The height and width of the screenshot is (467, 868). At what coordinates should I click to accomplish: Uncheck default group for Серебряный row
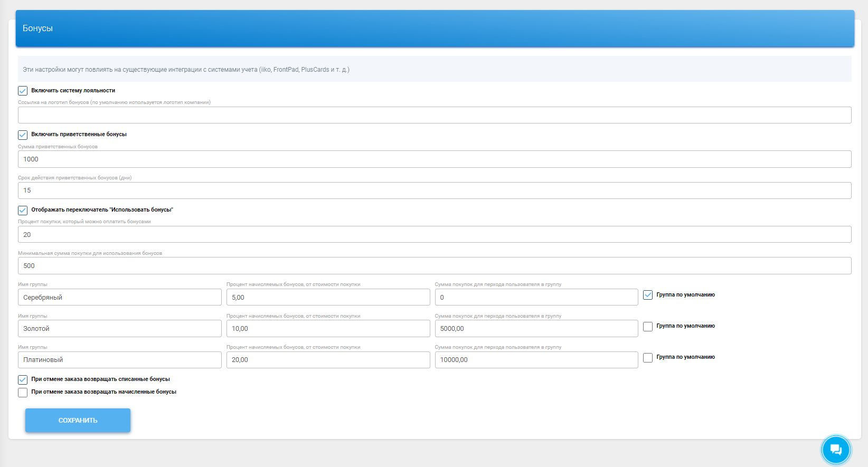click(648, 295)
